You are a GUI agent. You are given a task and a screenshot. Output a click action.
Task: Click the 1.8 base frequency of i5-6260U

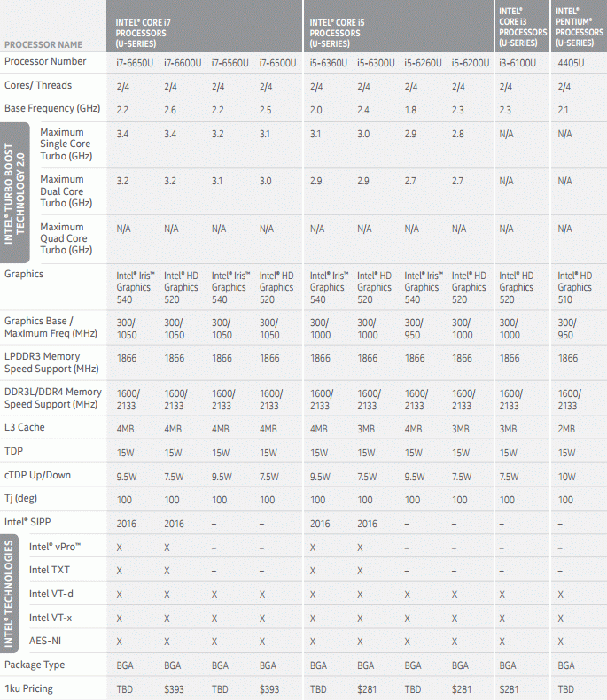tap(410, 110)
